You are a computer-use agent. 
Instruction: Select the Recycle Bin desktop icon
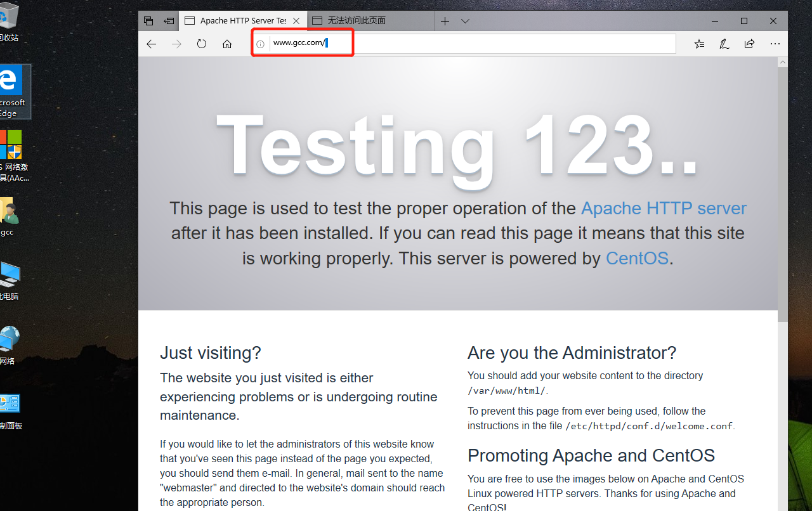click(10, 22)
